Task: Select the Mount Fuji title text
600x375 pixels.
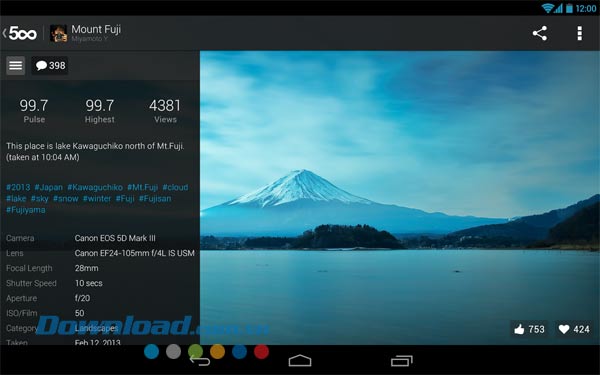Action: click(96, 29)
